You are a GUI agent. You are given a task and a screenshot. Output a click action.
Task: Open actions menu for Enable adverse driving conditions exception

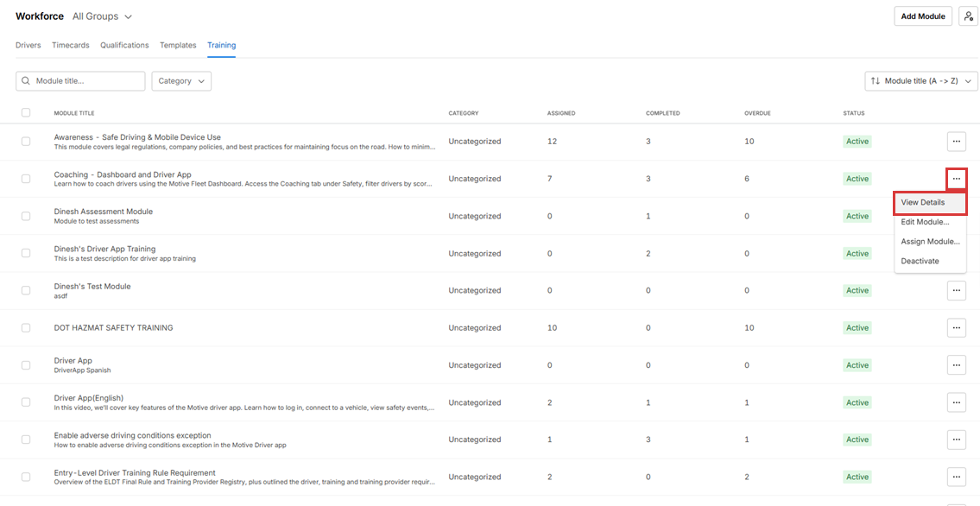tap(956, 440)
